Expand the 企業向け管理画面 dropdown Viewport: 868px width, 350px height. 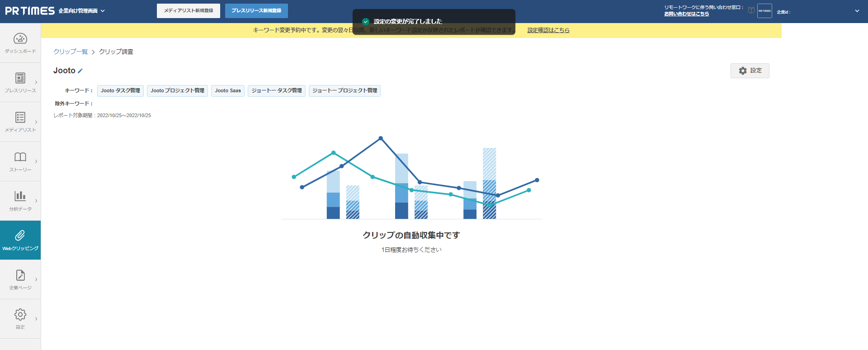coord(81,11)
